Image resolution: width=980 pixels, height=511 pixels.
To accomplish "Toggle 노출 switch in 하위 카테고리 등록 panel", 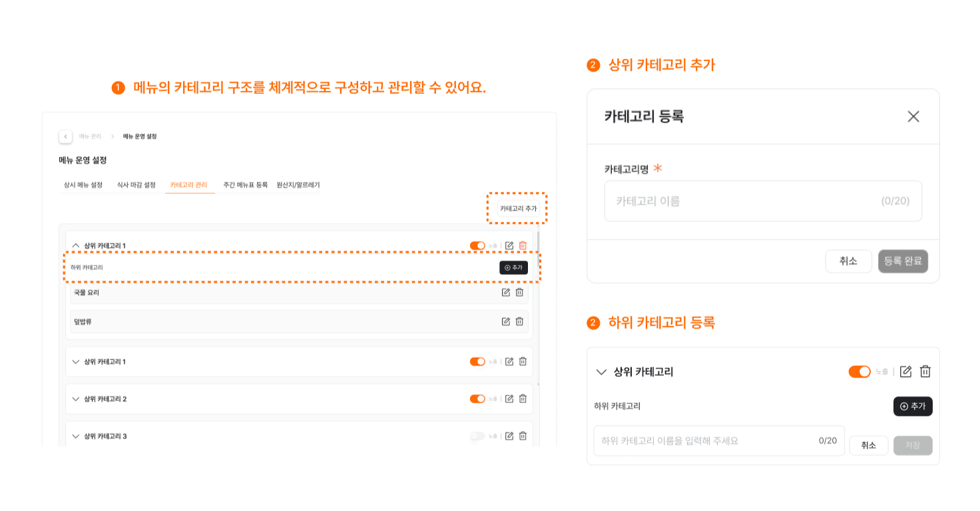I will [x=859, y=371].
